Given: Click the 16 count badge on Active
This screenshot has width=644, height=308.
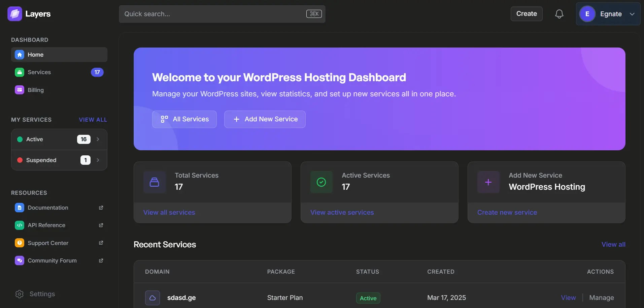Looking at the screenshot, I should 84,139.
